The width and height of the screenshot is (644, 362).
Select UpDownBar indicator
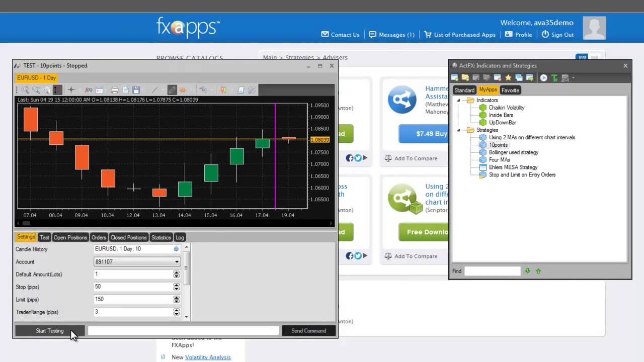[502, 123]
